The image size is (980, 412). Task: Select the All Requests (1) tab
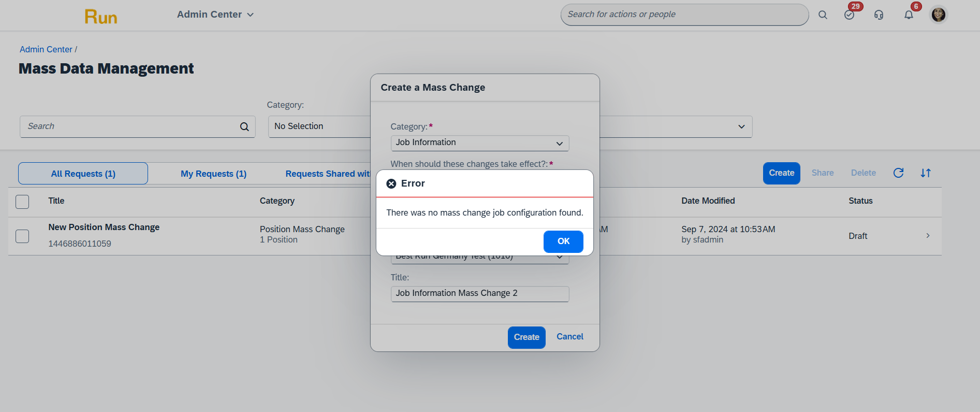tap(83, 174)
